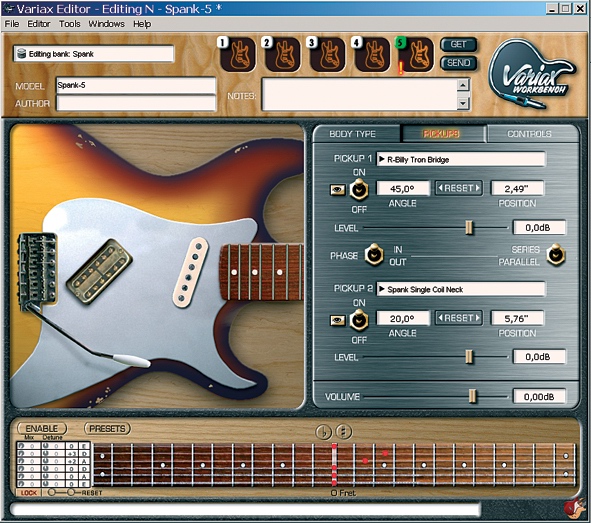Select the neck single coil pickup on guitar
Screen dimensions: 591x523
pyautogui.click(x=190, y=272)
